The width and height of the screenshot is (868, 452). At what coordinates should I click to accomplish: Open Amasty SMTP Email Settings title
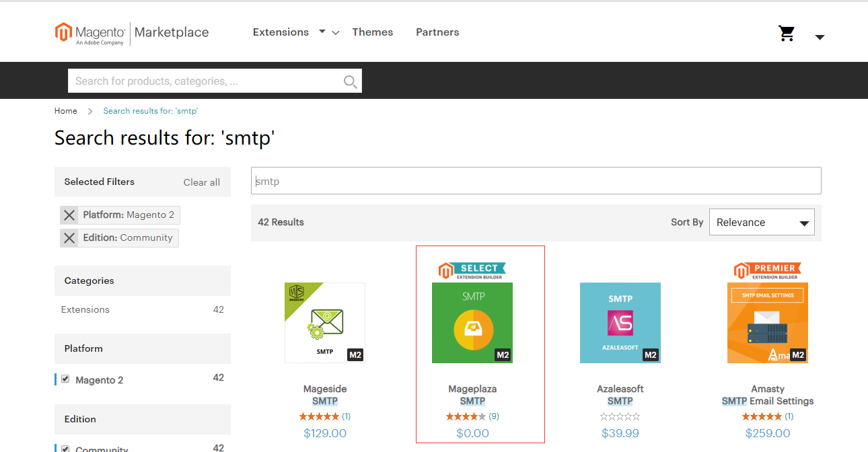pos(768,395)
